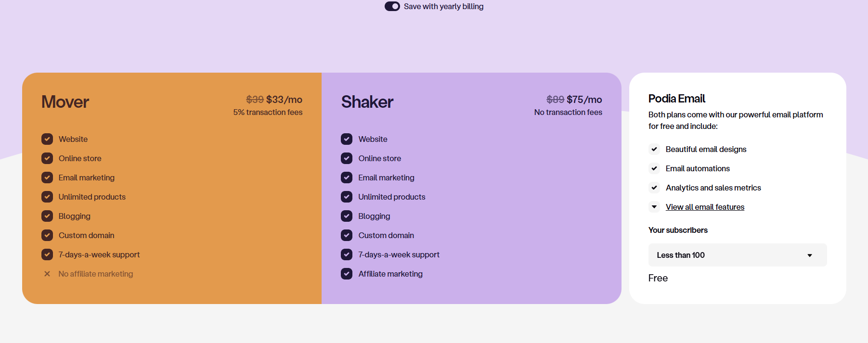Screen dimensions: 868x343
Task: Click checkmark beside Analytics and sales metrics
Action: pos(654,188)
